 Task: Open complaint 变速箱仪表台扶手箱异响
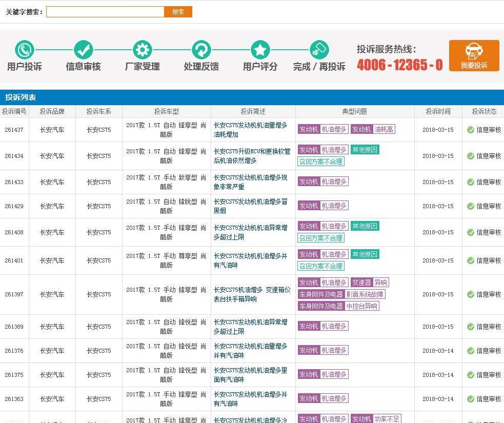(252, 294)
